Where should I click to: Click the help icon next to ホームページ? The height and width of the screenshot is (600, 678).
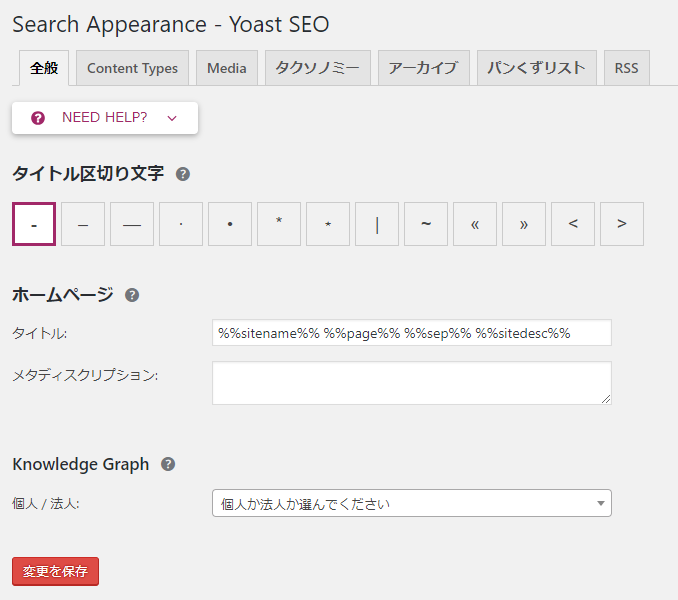[132, 295]
